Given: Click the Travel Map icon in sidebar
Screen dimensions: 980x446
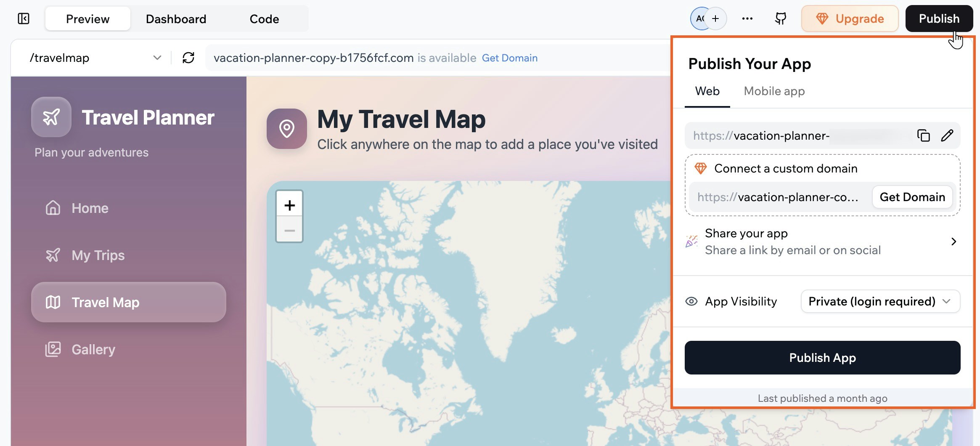Looking at the screenshot, I should pos(53,302).
